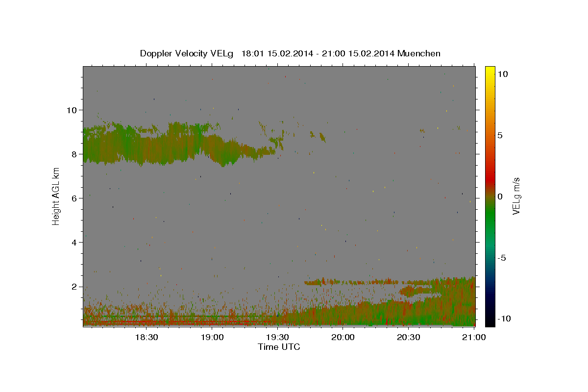The width and height of the screenshot is (588, 392).
Task: Click the 20:00 time tick label
Action: [x=343, y=337]
